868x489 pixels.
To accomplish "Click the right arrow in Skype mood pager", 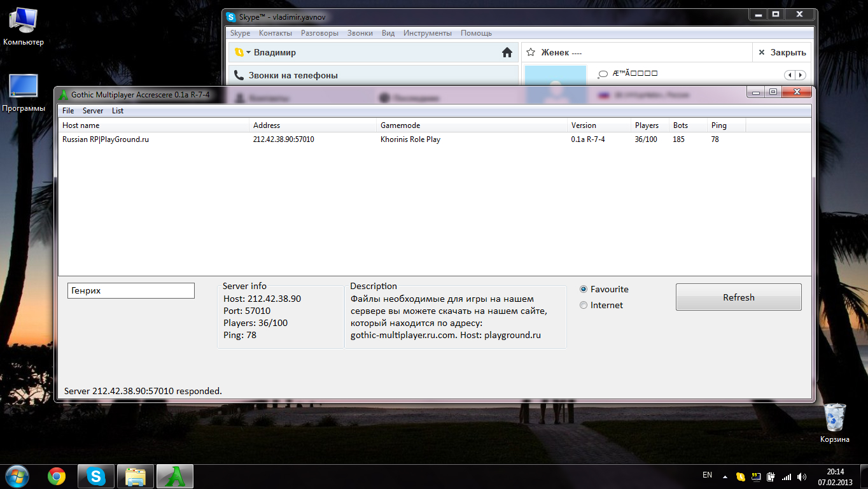I will click(x=801, y=74).
